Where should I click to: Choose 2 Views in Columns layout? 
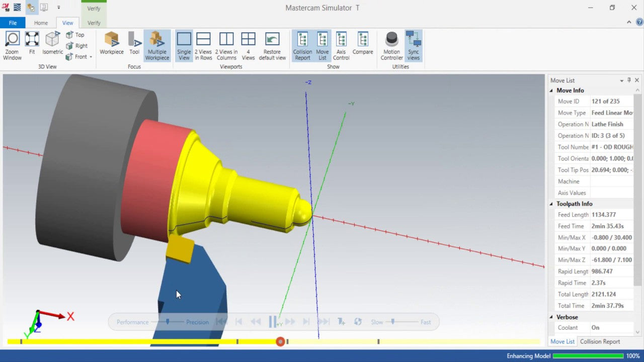pyautogui.click(x=226, y=46)
